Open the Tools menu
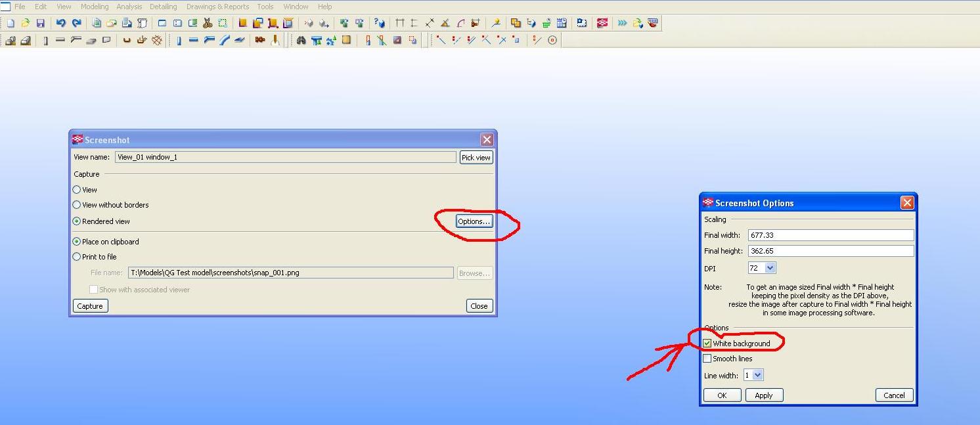Screen dimensions: 980x425 pos(265,7)
